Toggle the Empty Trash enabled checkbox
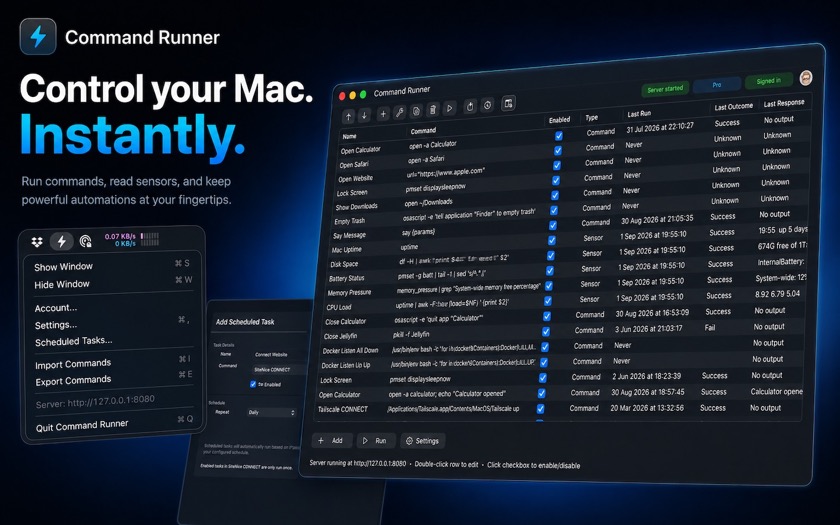Viewport: 840px width, 525px height. (553, 211)
